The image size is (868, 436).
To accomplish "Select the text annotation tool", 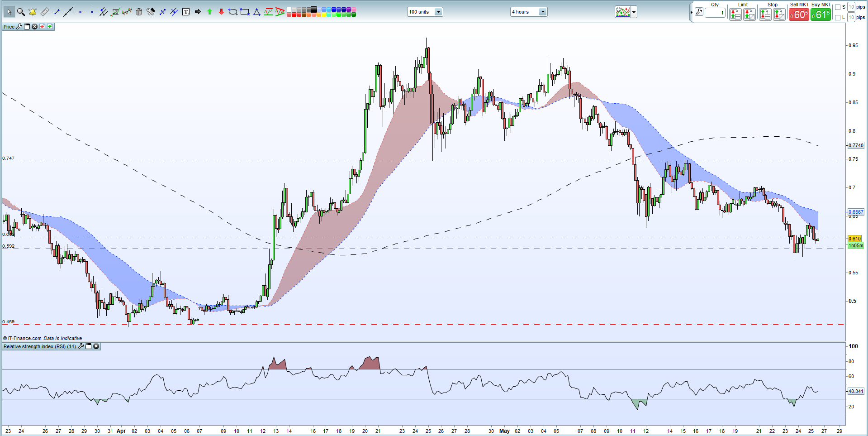I will point(186,12).
